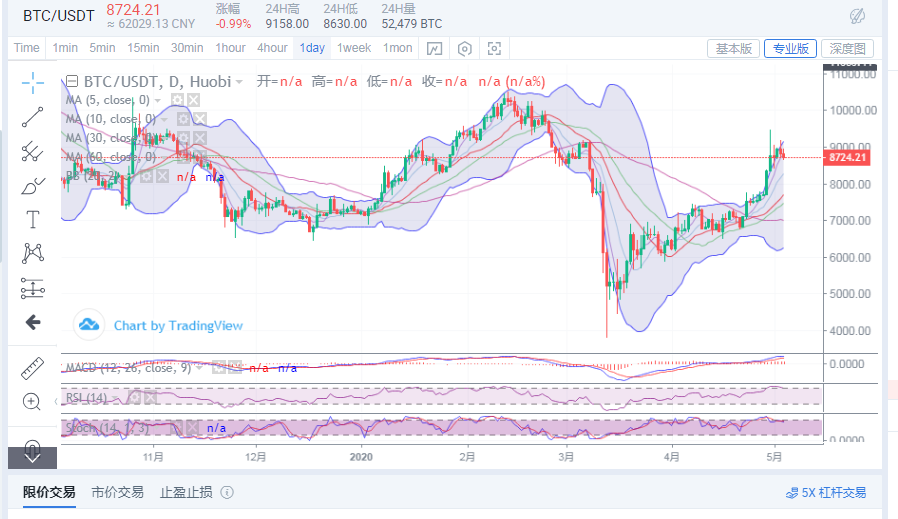Open the chart indicators button
Screen dimensions: 898x519
click(434, 49)
